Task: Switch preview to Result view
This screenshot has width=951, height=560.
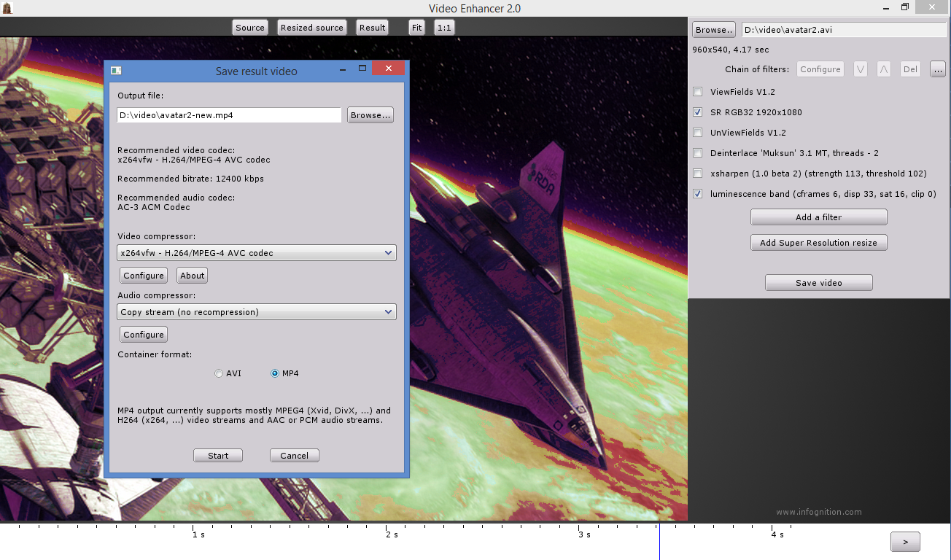Action: point(372,28)
